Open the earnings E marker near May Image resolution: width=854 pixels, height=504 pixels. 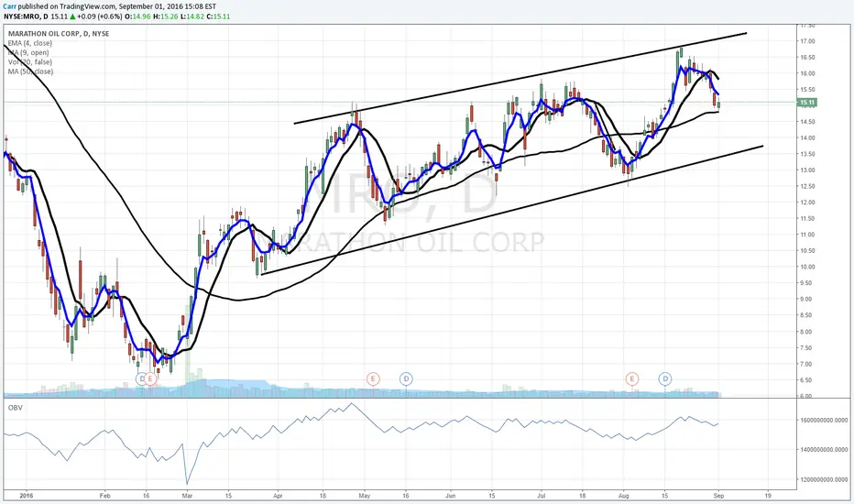pos(373,378)
